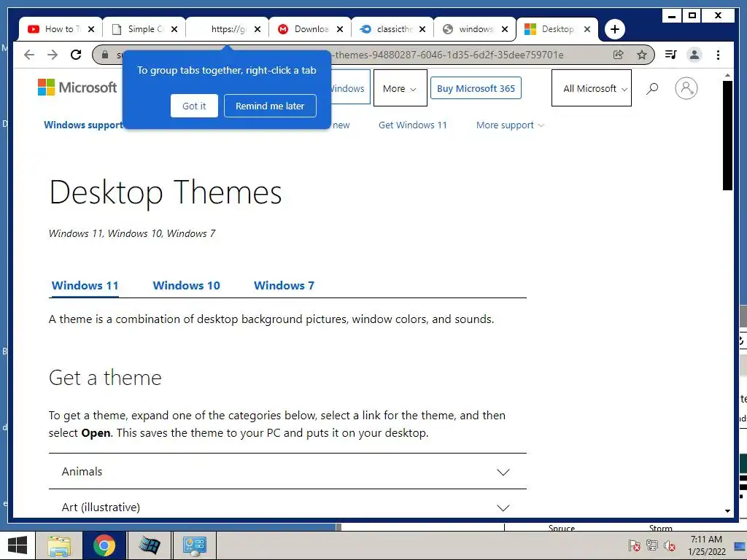Click Buy Microsoft 365 button
The image size is (747, 560).
coord(476,88)
